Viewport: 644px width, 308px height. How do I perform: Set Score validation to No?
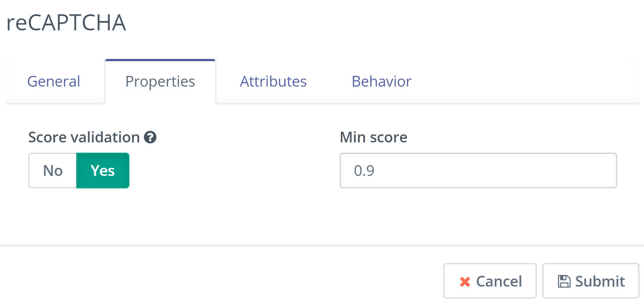(53, 171)
